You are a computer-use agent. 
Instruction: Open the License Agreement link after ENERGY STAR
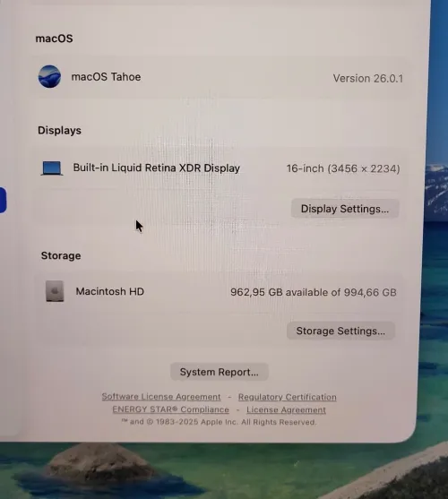coord(286,410)
